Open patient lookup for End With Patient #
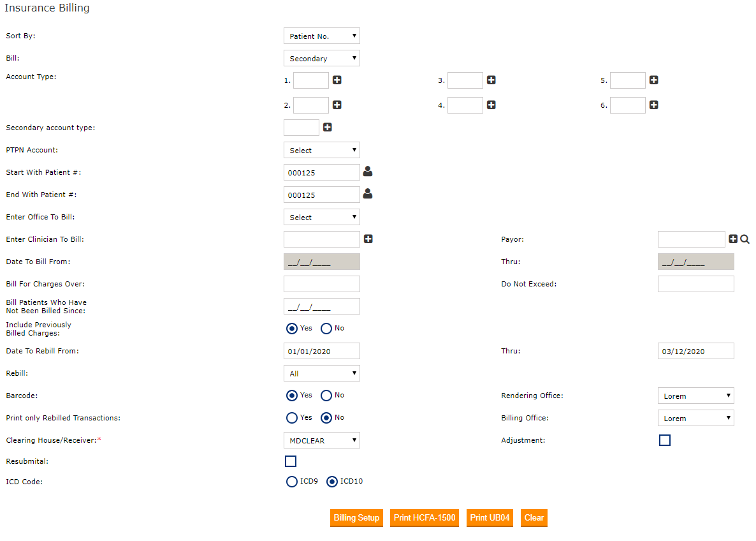Image resolution: width=756 pixels, height=541 pixels. 368,194
